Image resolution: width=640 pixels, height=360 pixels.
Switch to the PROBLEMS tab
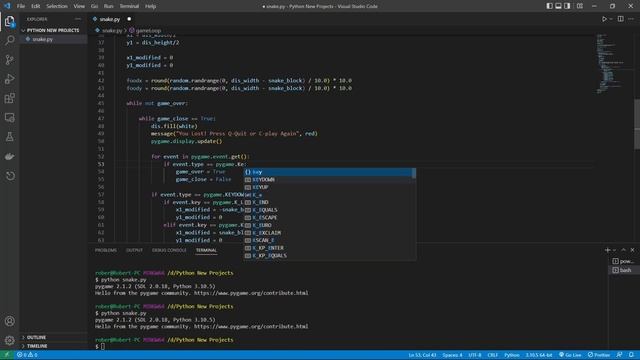pos(106,250)
